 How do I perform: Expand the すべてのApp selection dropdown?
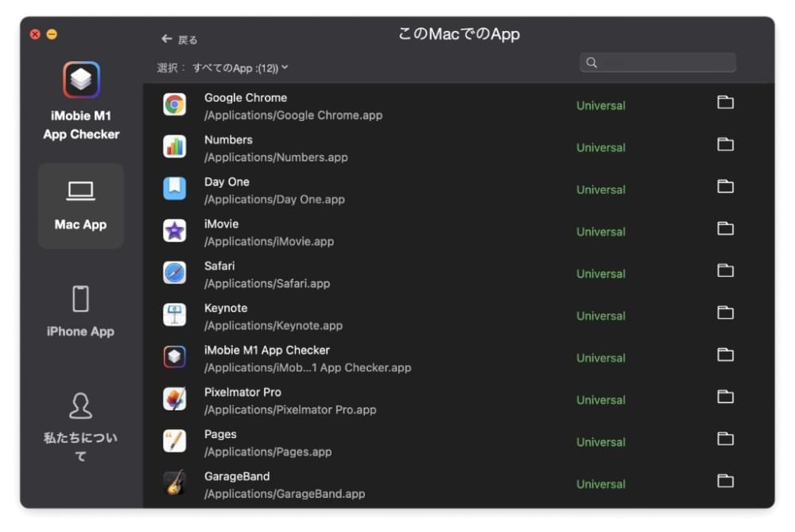coord(240,68)
